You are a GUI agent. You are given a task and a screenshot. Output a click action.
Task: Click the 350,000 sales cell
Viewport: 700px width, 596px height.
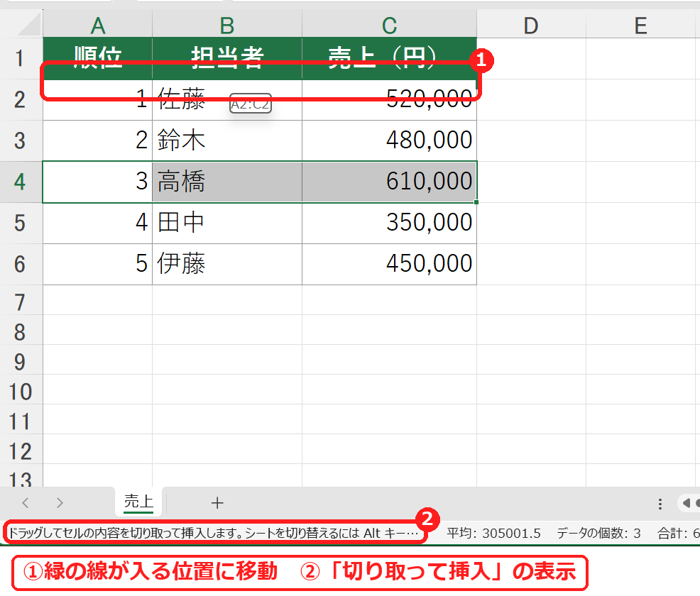[x=389, y=223]
